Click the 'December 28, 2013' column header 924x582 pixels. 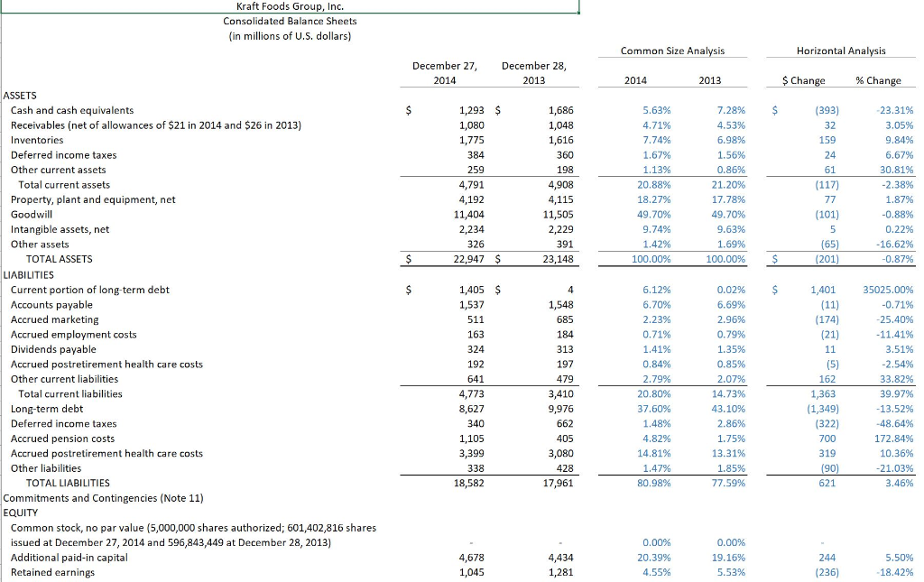534,73
